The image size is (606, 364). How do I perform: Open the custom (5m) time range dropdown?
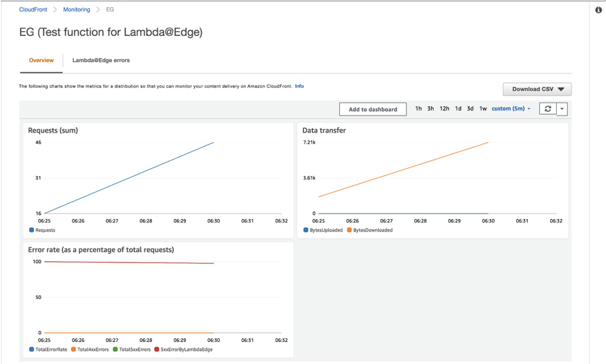pyautogui.click(x=511, y=108)
